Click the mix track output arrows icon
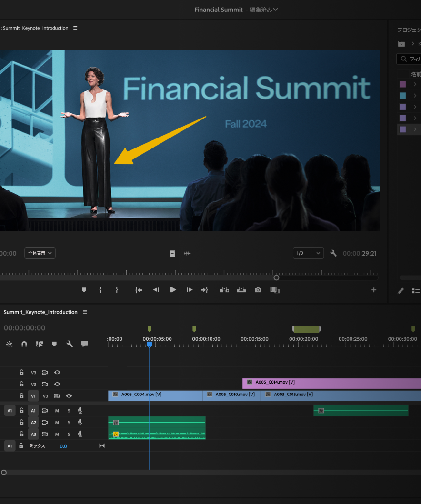The height and width of the screenshot is (504, 421). coord(102,446)
